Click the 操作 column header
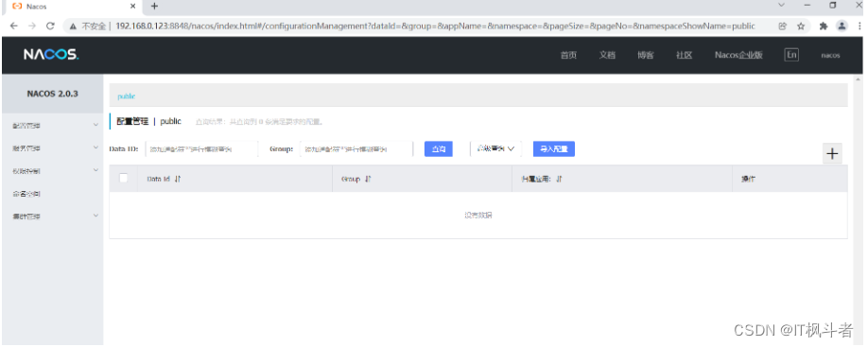 [749, 179]
